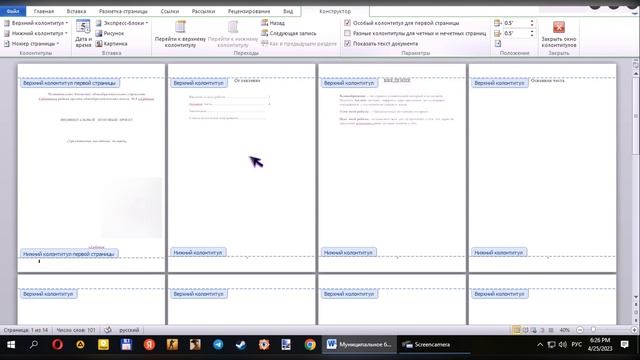Insert Дата и время

coord(83,33)
